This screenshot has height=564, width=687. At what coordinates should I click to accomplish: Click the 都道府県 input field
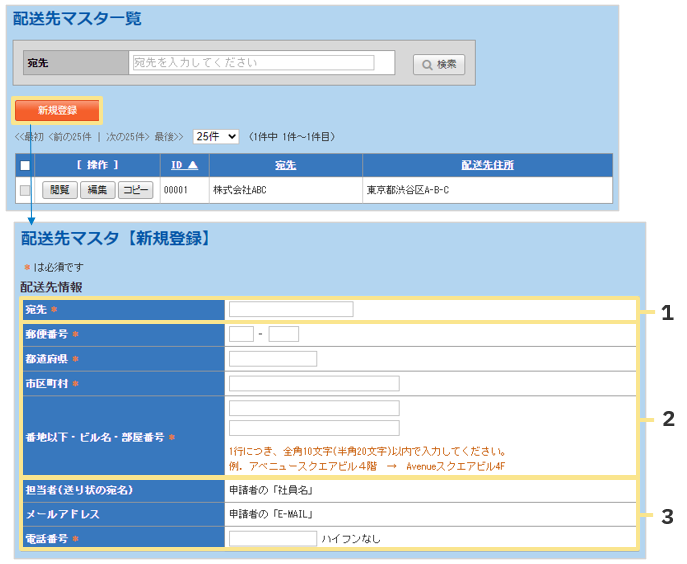pyautogui.click(x=272, y=359)
